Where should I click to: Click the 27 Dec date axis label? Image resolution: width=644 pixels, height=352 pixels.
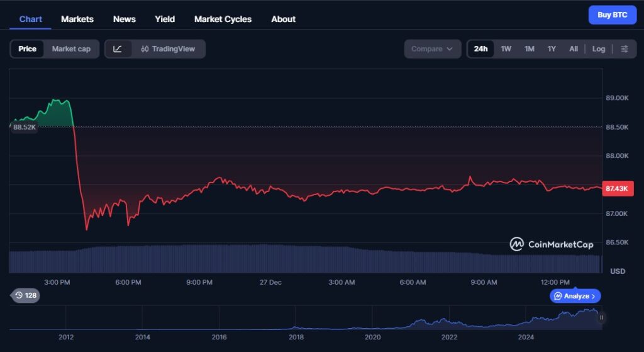click(x=270, y=283)
